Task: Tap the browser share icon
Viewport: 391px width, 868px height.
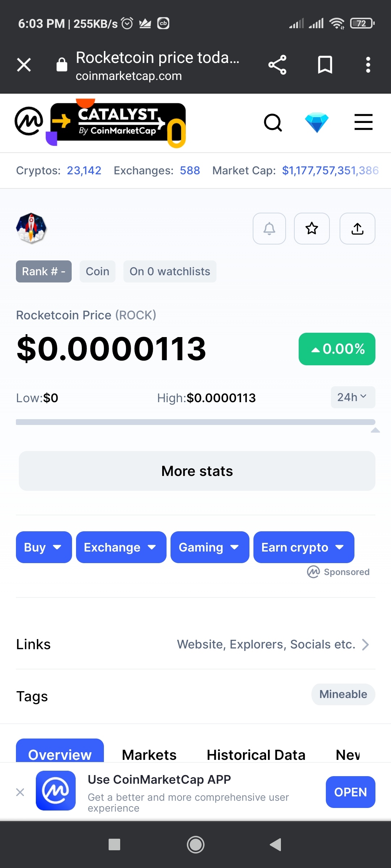Action: pos(277,65)
